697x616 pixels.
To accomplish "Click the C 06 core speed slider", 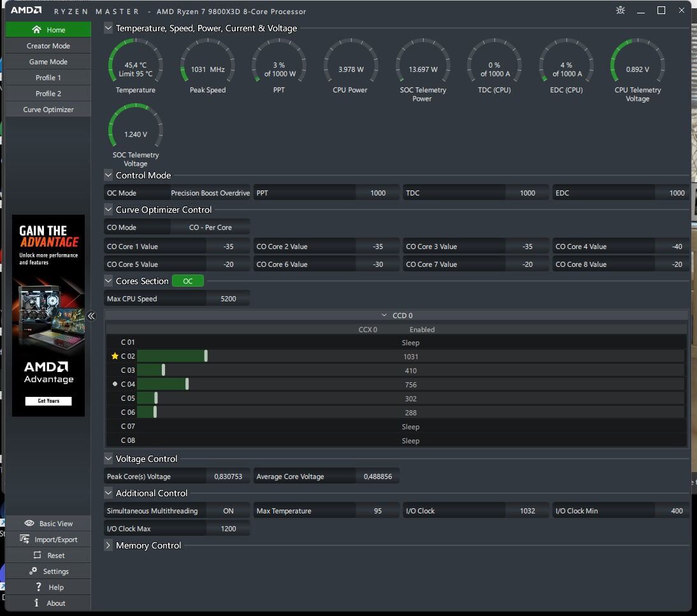I will click(155, 412).
